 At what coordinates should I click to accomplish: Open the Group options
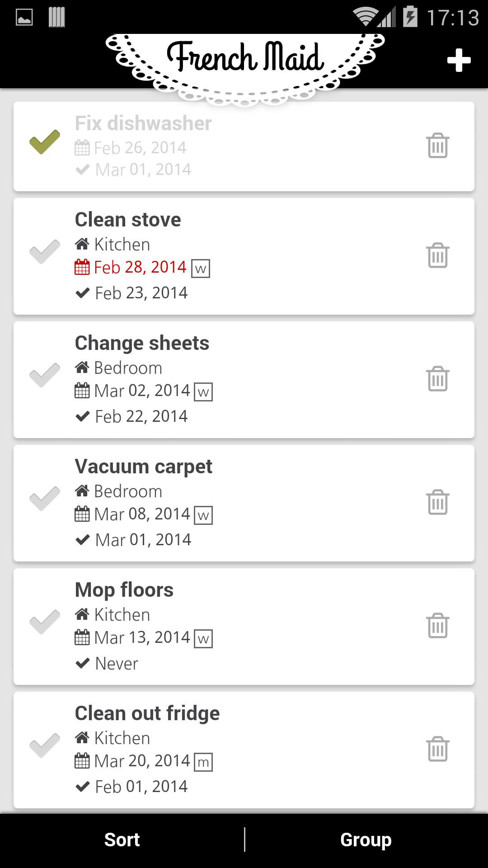[x=366, y=840]
